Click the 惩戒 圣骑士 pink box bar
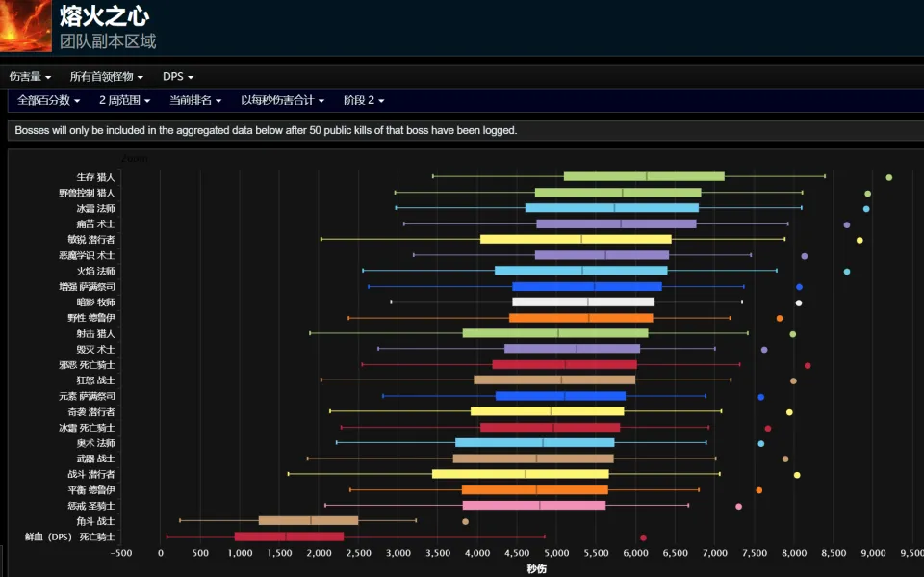 click(x=533, y=505)
